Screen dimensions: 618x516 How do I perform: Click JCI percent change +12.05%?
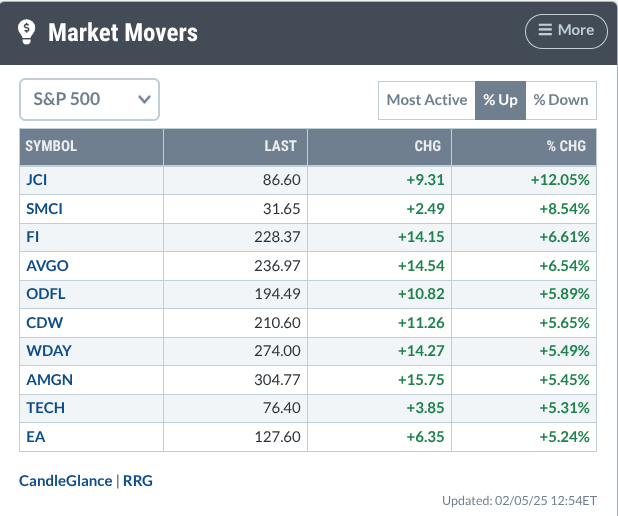coord(560,180)
